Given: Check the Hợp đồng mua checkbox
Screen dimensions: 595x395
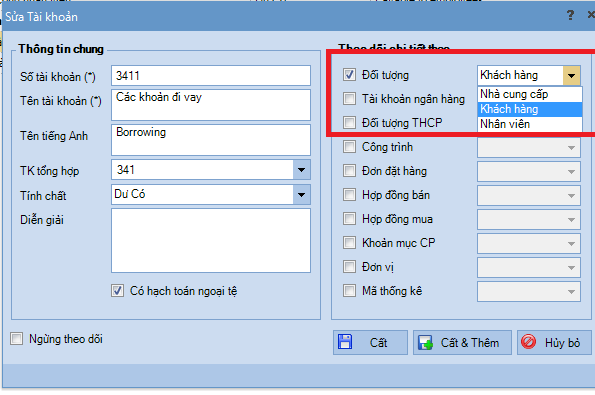Looking at the screenshot, I should click(x=349, y=219).
